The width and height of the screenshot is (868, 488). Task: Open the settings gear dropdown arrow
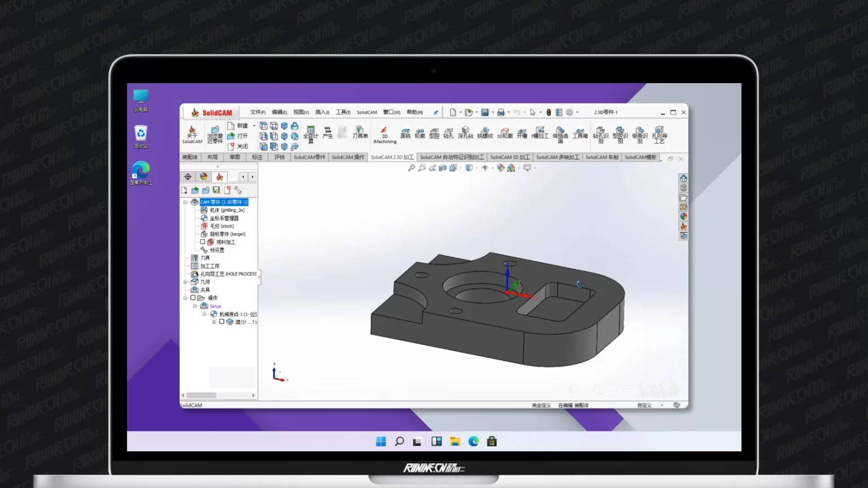577,112
